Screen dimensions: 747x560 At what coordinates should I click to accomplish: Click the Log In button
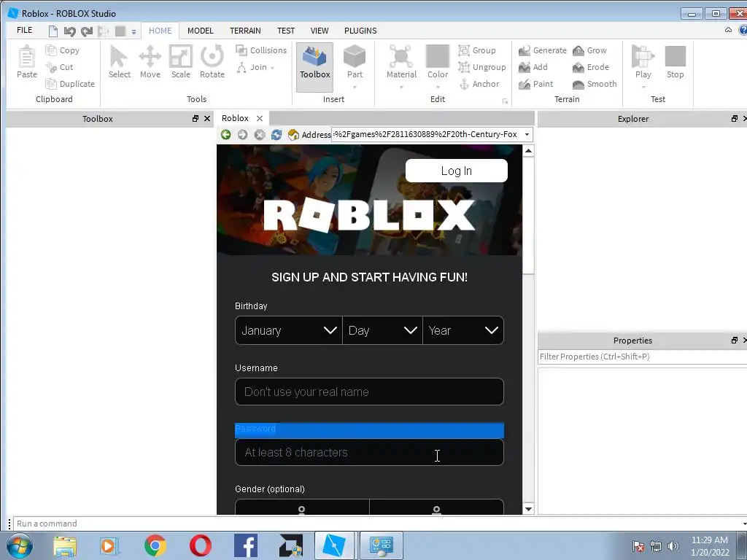pos(457,171)
